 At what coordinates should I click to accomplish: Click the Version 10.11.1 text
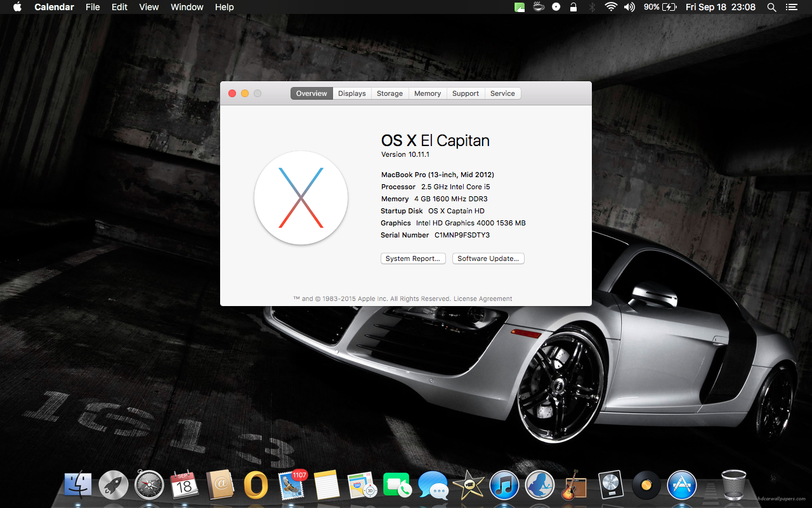[405, 154]
